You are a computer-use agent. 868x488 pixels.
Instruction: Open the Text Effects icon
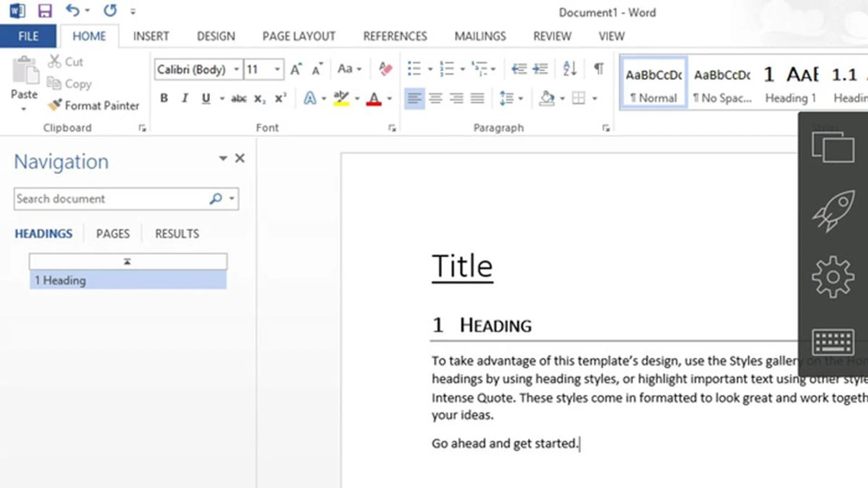click(311, 98)
